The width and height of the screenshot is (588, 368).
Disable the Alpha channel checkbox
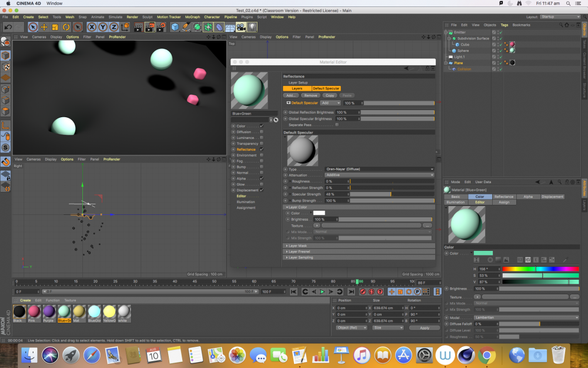tap(262, 178)
